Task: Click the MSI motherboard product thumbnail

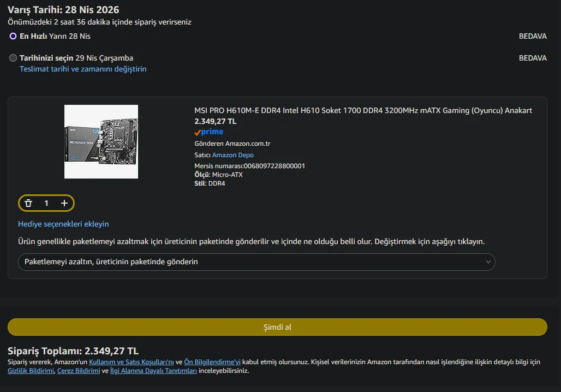Action: (102, 142)
